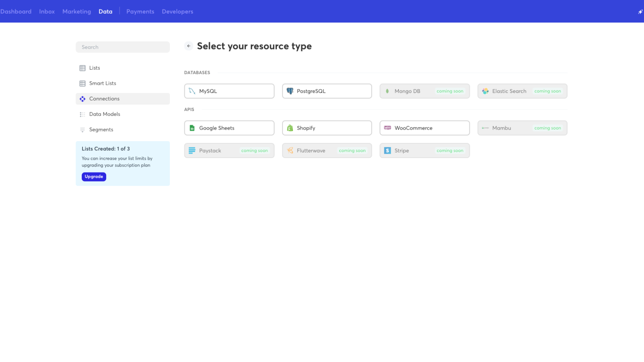Image resolution: width=644 pixels, height=362 pixels.
Task: Switch to the Dashboard tab
Action: pos(16,12)
